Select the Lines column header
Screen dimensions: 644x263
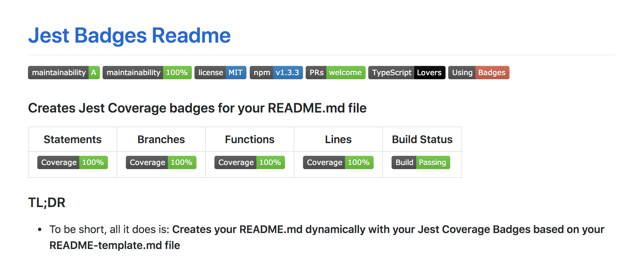[x=338, y=139]
